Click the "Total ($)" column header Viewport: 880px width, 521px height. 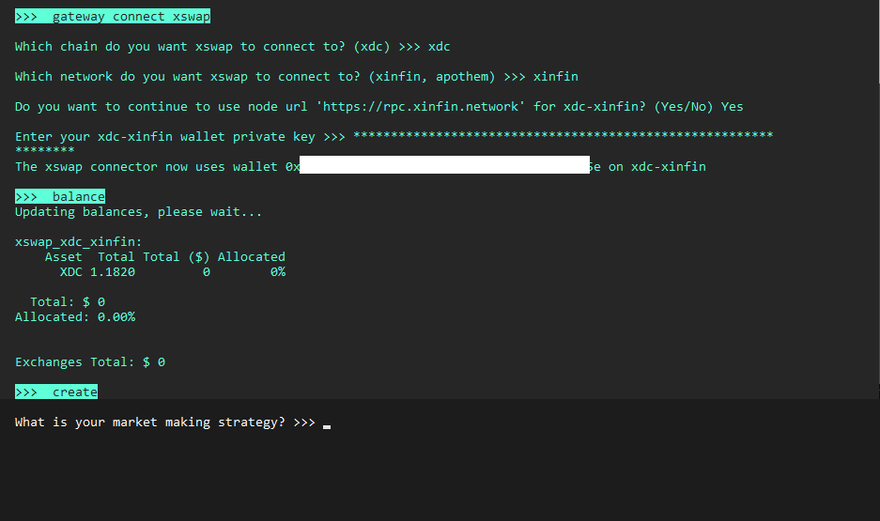pos(176,257)
